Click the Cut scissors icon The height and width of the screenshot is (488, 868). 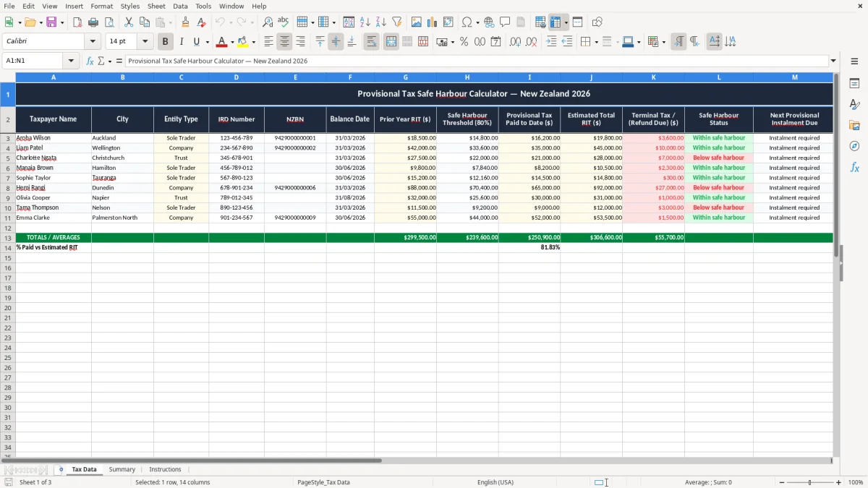[129, 22]
